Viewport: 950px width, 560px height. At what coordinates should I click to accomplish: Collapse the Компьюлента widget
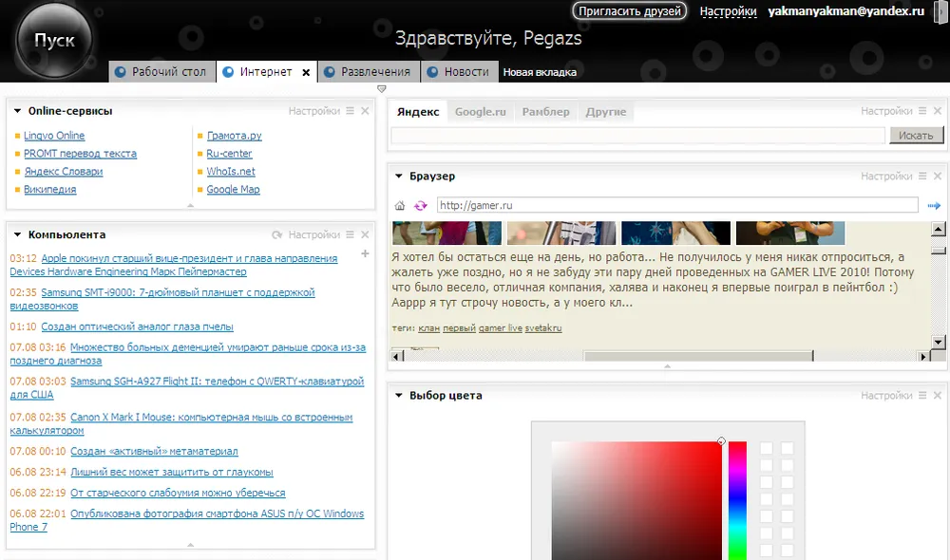pos(17,234)
